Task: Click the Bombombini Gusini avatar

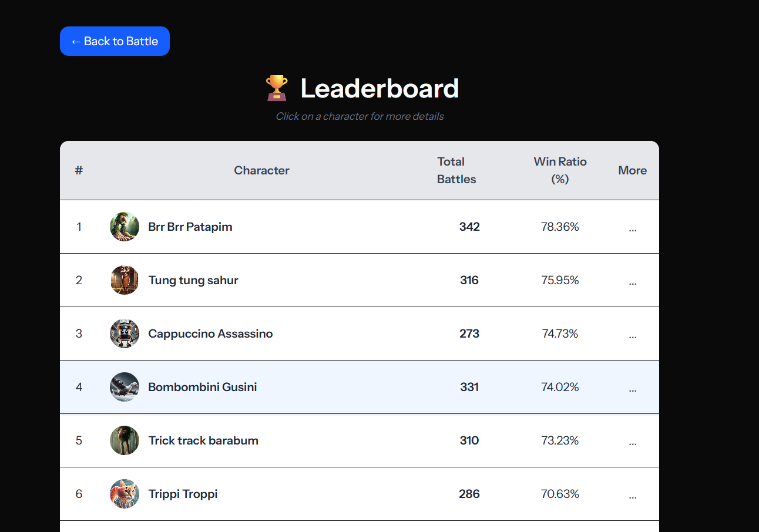Action: pyautogui.click(x=125, y=387)
